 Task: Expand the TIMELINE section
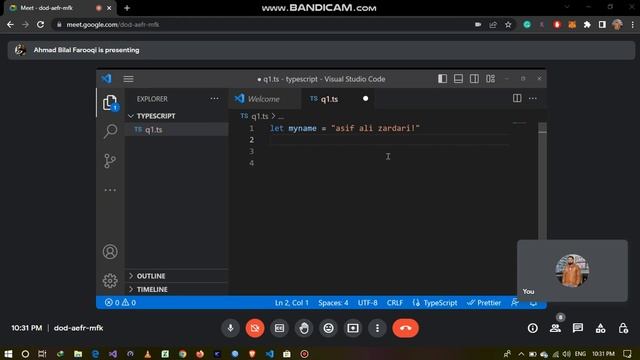pyautogui.click(x=176, y=289)
